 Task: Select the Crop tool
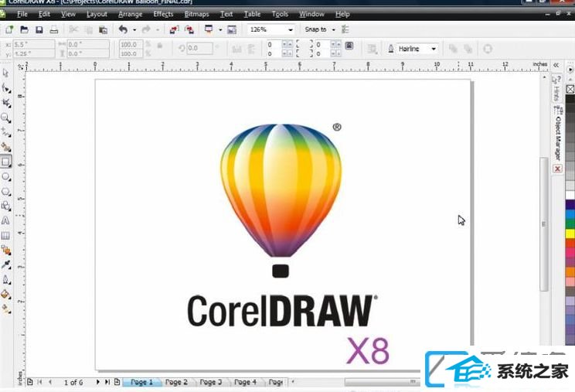point(6,103)
